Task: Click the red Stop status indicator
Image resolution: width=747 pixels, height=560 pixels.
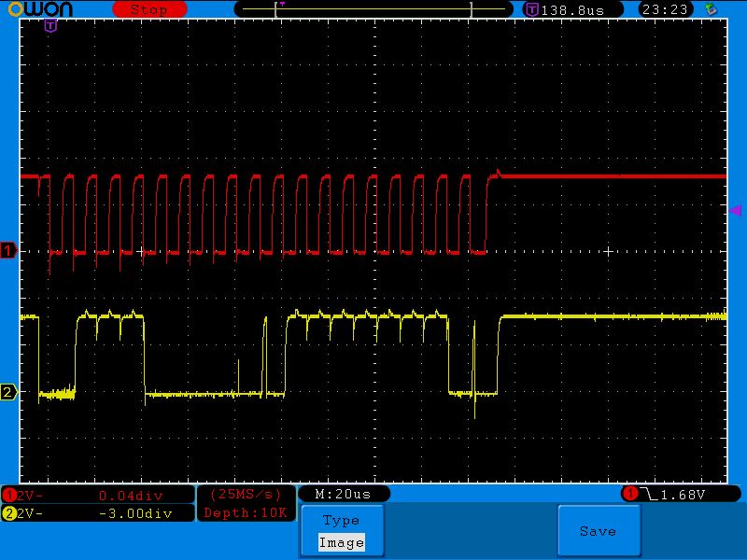Action: tap(149, 9)
